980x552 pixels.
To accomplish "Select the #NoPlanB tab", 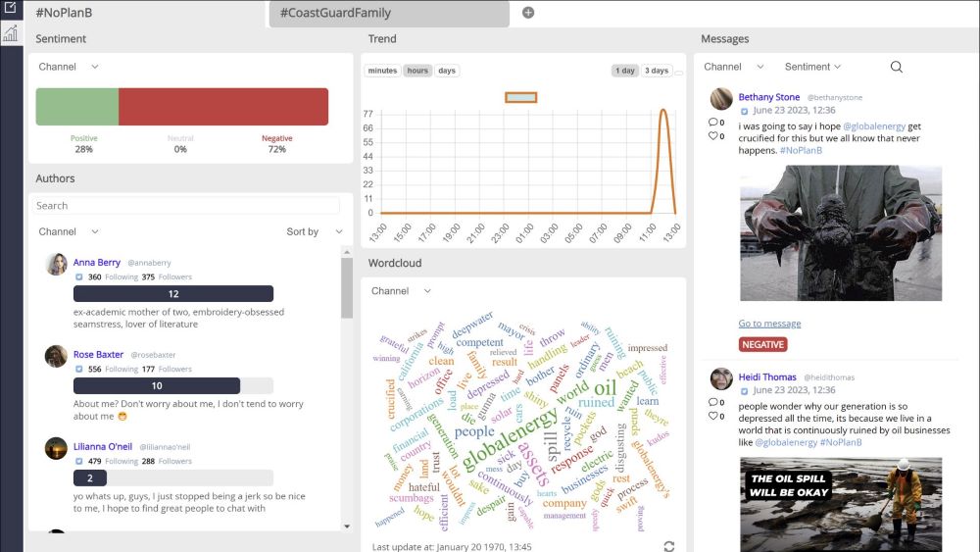I will 147,14.
